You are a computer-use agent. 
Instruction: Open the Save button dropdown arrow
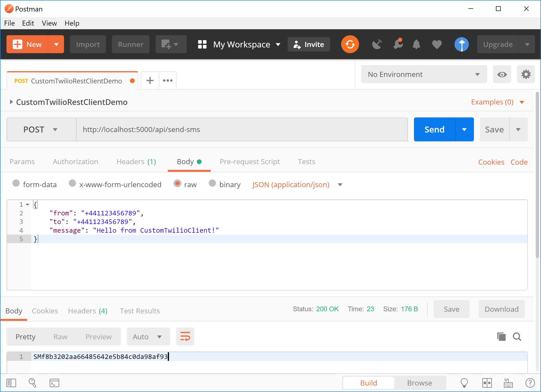click(x=518, y=129)
